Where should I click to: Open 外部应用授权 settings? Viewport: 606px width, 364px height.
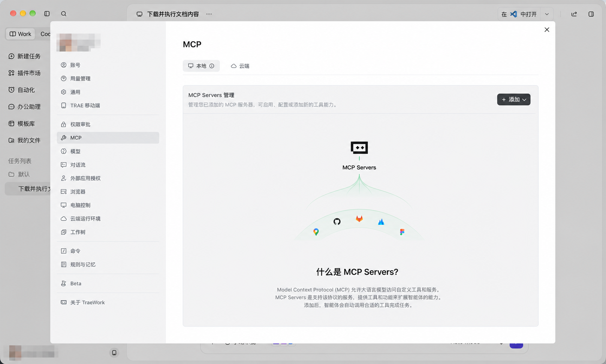(x=108, y=178)
